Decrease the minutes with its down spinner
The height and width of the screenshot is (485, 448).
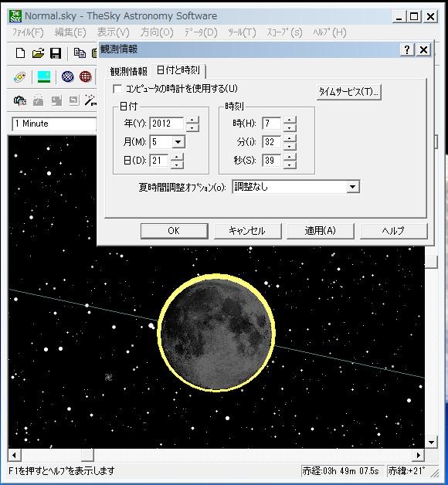[290, 146]
